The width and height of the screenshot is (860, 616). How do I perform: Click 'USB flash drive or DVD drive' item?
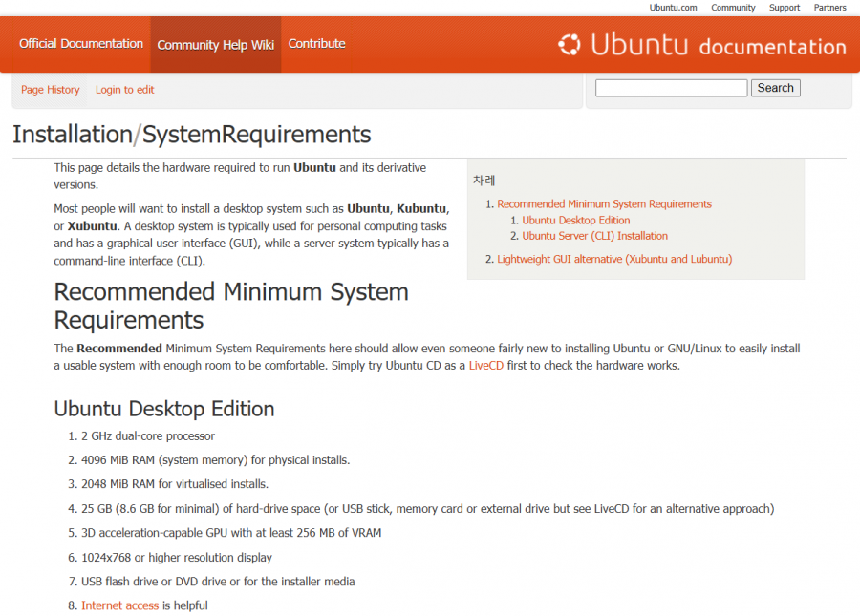tap(218, 582)
